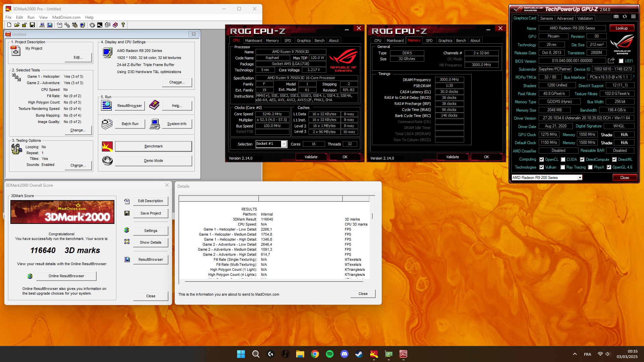
Task: Click the Select Tests checkboxes toolbar icon
Action: click(67, 25)
